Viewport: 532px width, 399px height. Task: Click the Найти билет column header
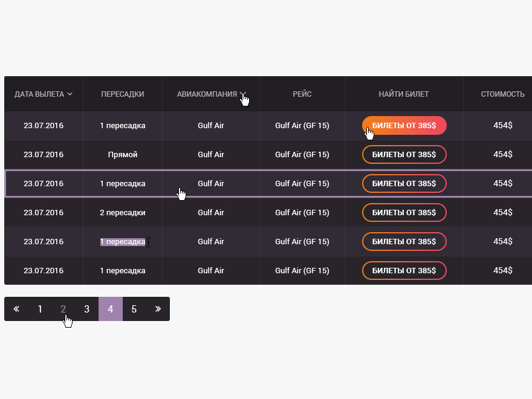click(404, 94)
